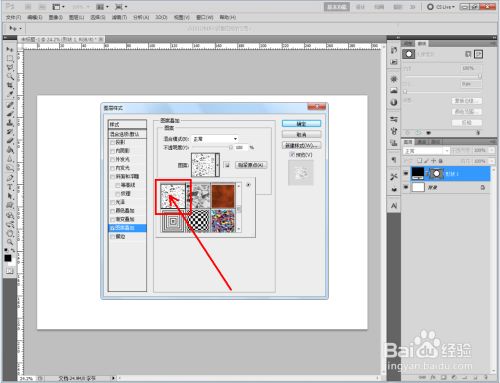The height and width of the screenshot is (383, 500).
Task: Open the layers panel blend mode dropdown
Action: click(x=426, y=151)
